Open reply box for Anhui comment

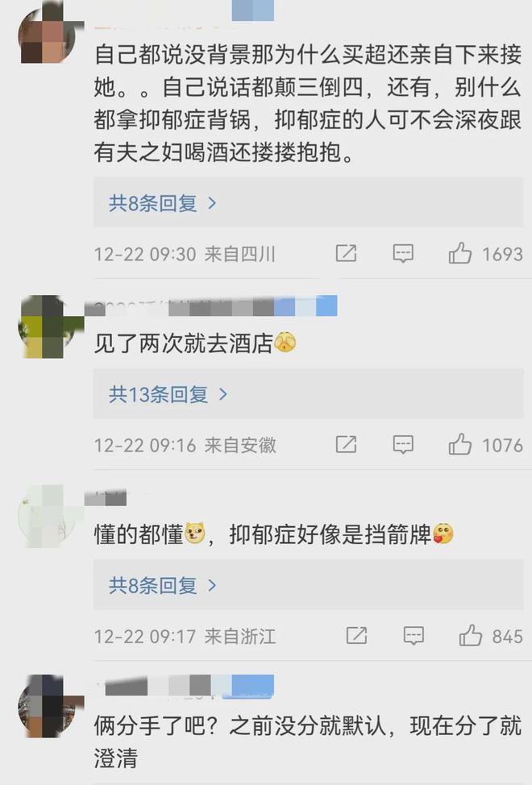pos(403,445)
